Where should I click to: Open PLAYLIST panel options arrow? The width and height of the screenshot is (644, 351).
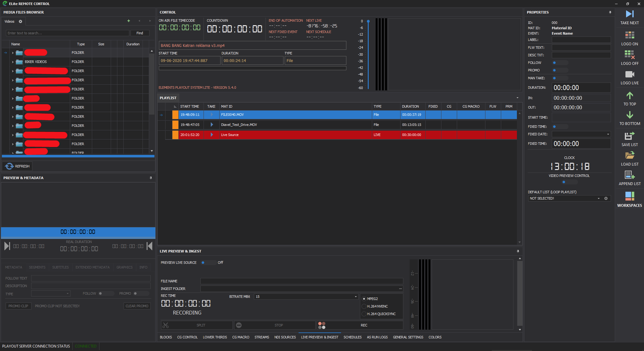tap(518, 98)
